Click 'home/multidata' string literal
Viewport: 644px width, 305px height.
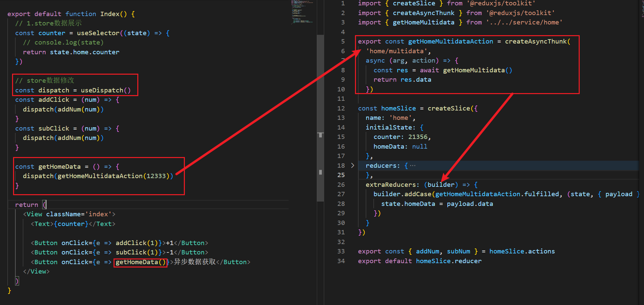[397, 51]
